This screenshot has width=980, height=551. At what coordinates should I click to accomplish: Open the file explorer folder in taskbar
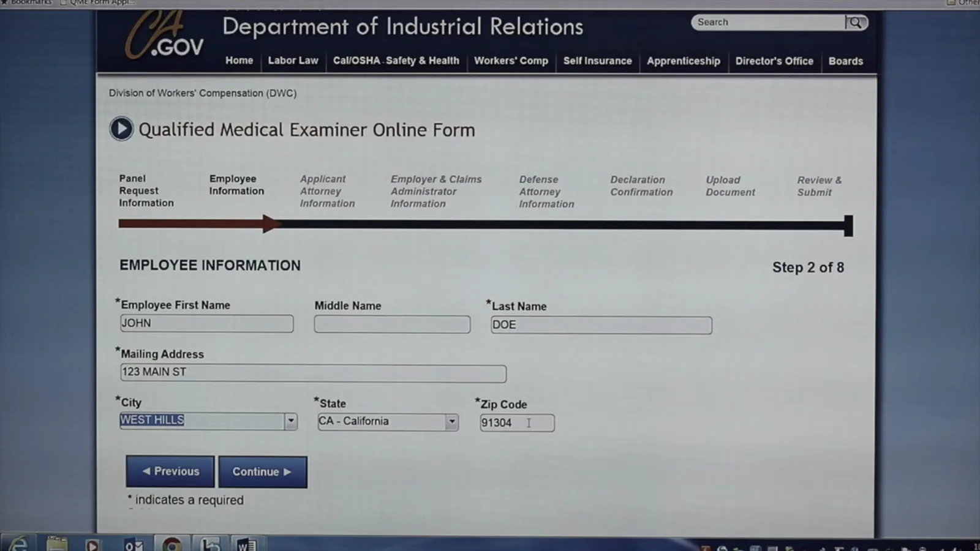(x=57, y=544)
